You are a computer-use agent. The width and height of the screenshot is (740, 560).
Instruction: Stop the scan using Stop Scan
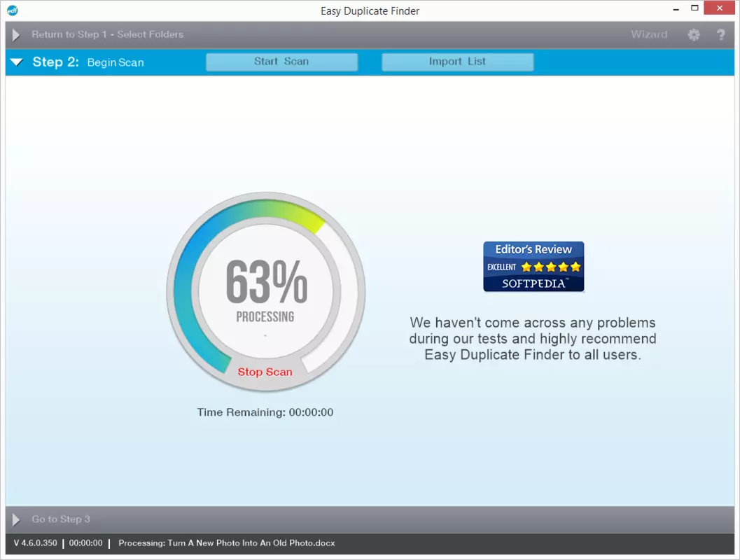coord(265,372)
